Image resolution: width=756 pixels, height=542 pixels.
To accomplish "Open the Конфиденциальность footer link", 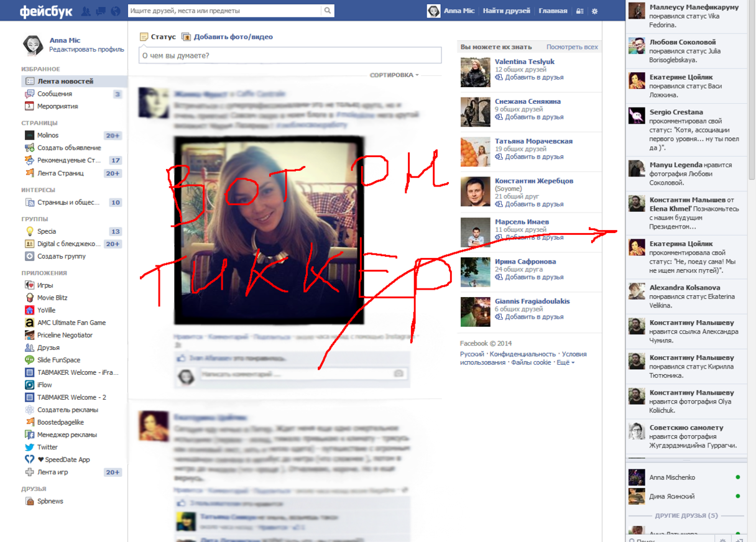I will (523, 354).
